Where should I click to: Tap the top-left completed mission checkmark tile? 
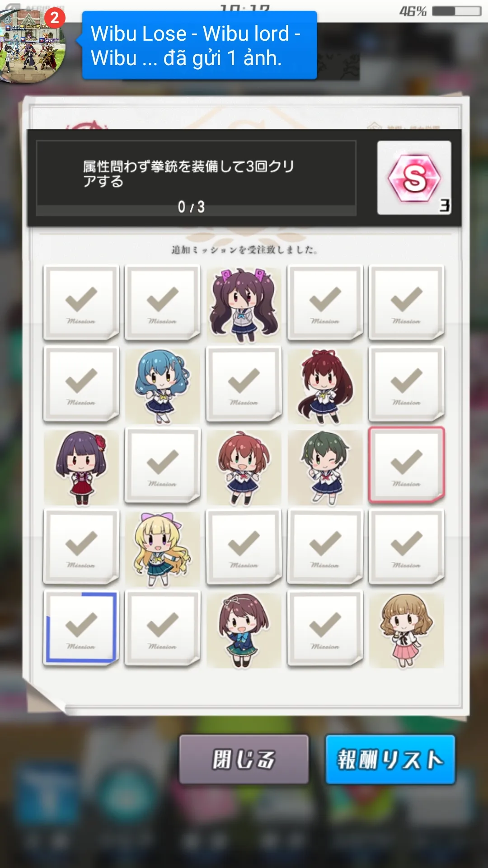click(81, 302)
